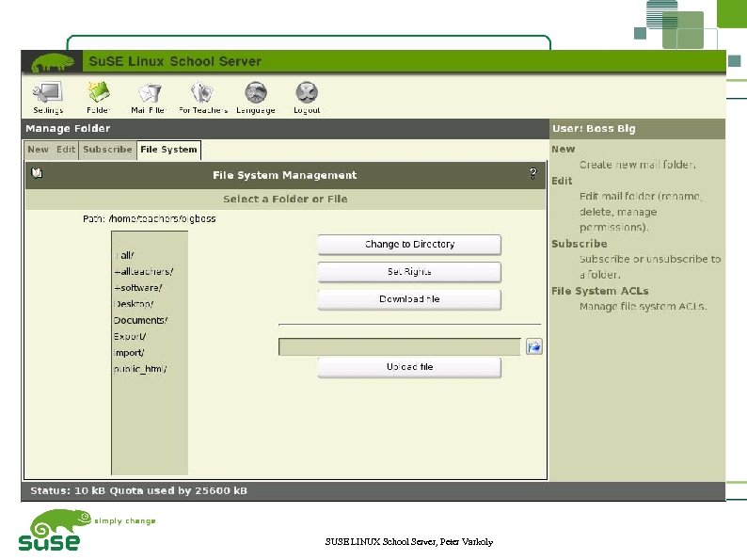Click the Path: /home/teachers/bigboss text
The image size is (747, 560).
pyautogui.click(x=149, y=218)
